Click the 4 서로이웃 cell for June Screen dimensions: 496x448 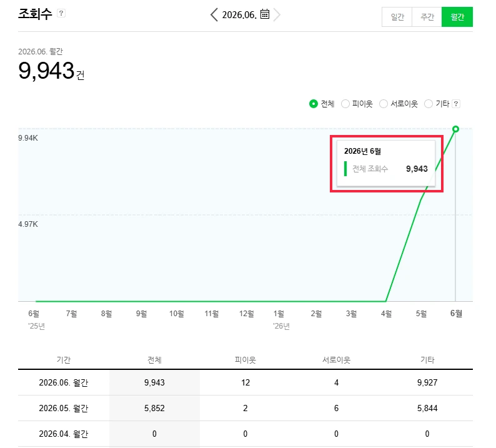click(336, 382)
